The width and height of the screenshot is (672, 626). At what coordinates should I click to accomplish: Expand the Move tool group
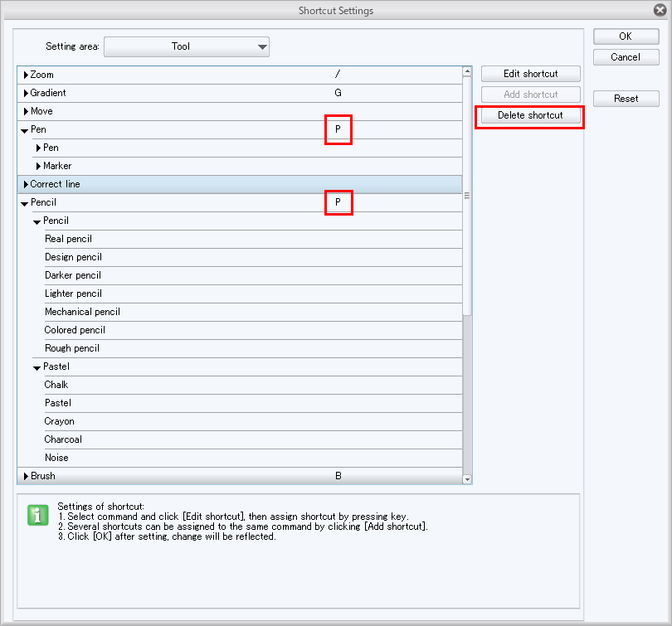[26, 111]
